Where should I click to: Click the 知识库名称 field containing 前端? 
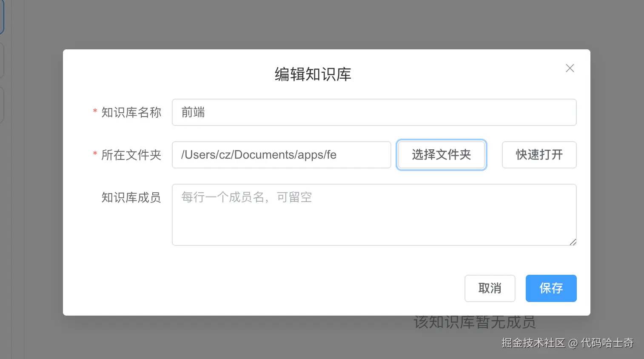click(x=374, y=112)
